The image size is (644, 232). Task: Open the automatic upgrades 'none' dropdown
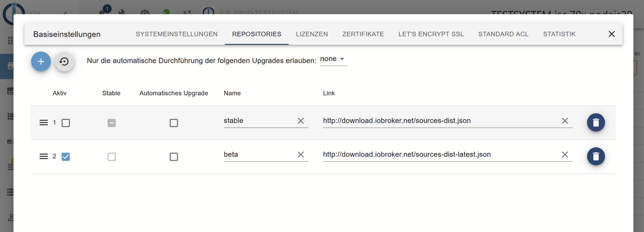(x=333, y=59)
